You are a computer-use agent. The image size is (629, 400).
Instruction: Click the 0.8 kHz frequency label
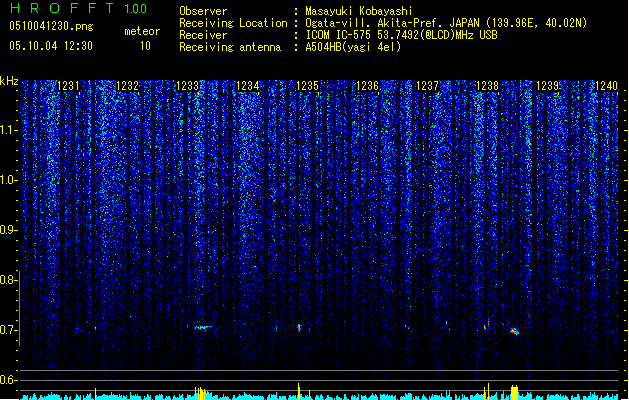click(x=9, y=280)
